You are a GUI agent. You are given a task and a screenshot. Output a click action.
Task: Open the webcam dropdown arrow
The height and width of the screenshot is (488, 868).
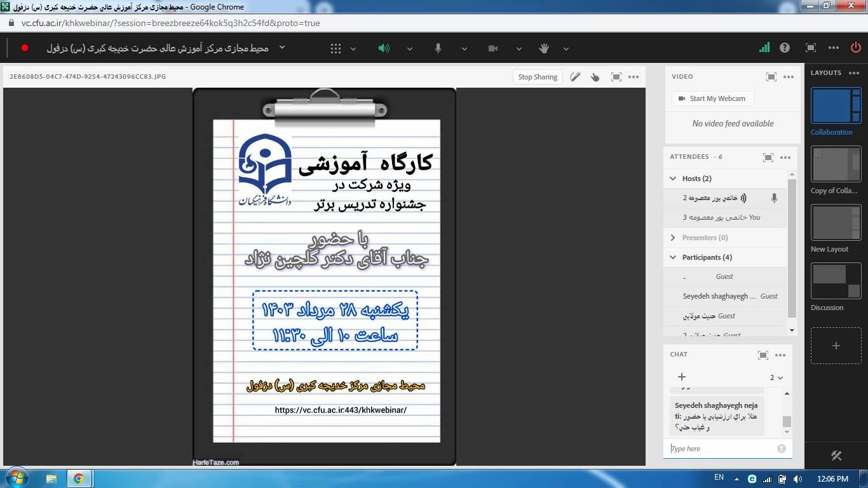pos(519,49)
